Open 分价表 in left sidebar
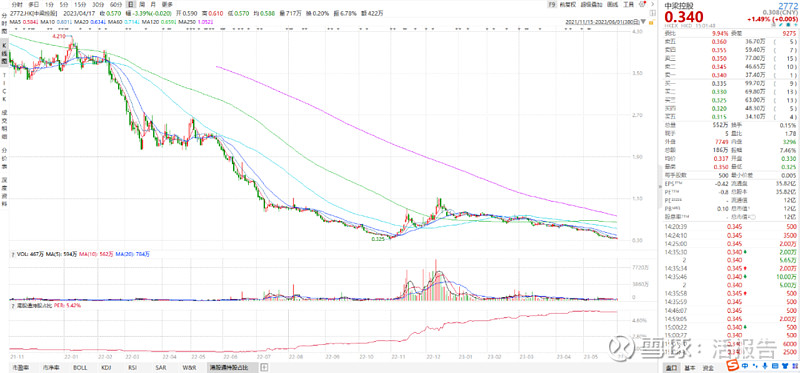Screen dimensions: 800x373 (x=4, y=159)
